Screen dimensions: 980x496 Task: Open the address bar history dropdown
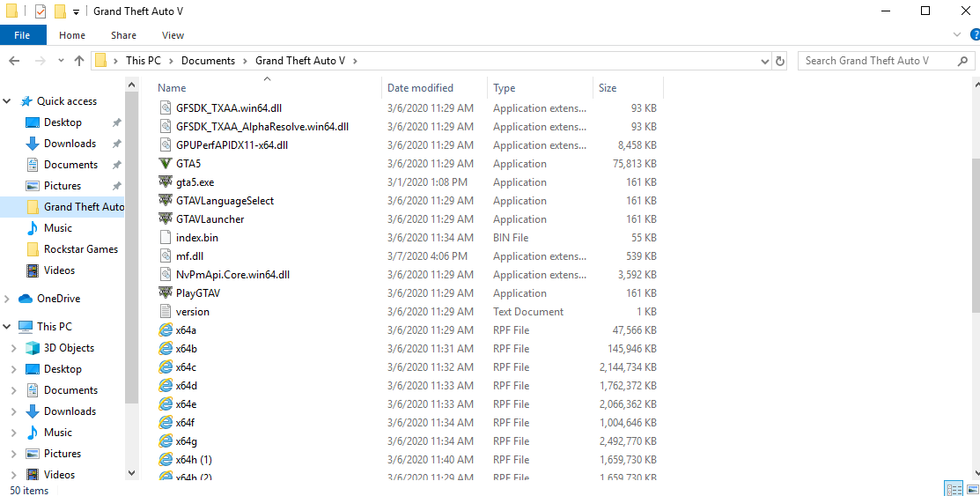point(765,62)
